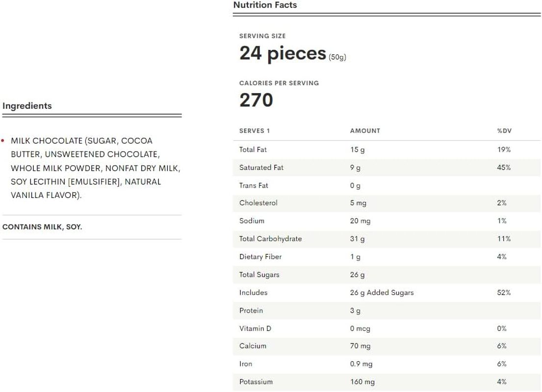542x392 pixels.
Task: Select the Protein row label
Action: [251, 311]
